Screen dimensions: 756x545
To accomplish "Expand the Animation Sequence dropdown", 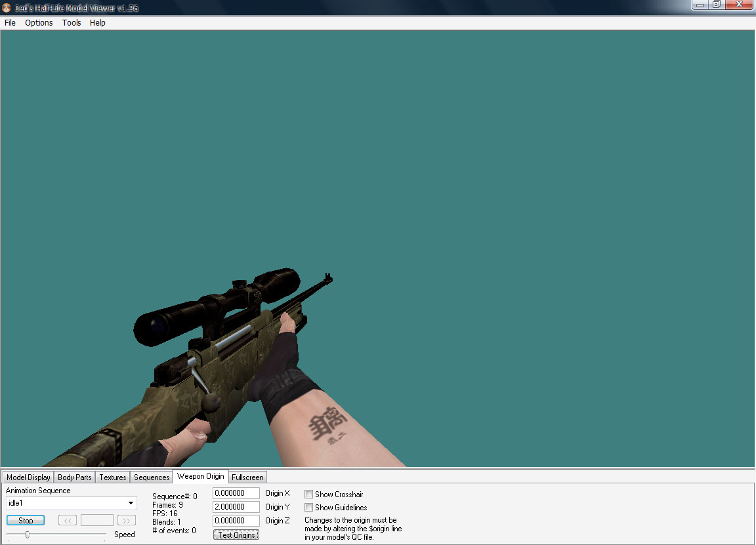I will [131, 503].
